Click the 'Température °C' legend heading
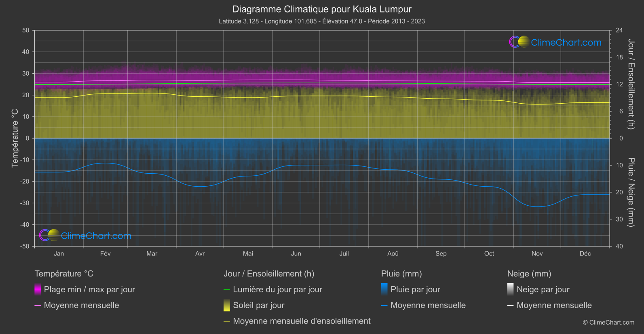644x334 pixels. point(64,274)
